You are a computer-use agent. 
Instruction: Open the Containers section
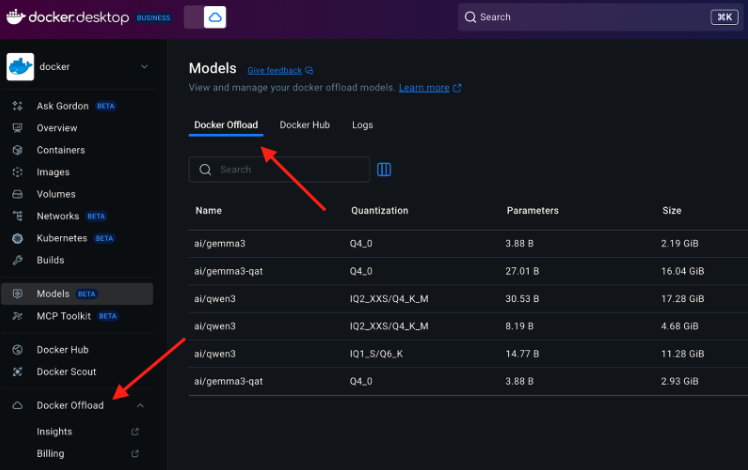point(61,150)
